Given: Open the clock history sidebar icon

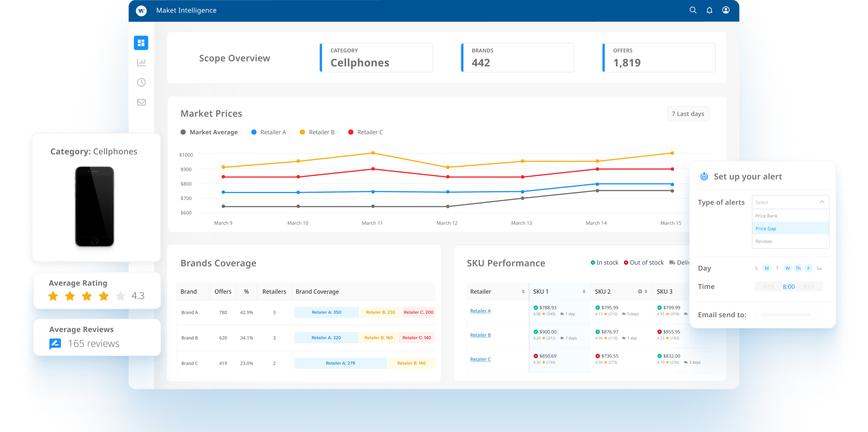Looking at the screenshot, I should click(x=141, y=82).
